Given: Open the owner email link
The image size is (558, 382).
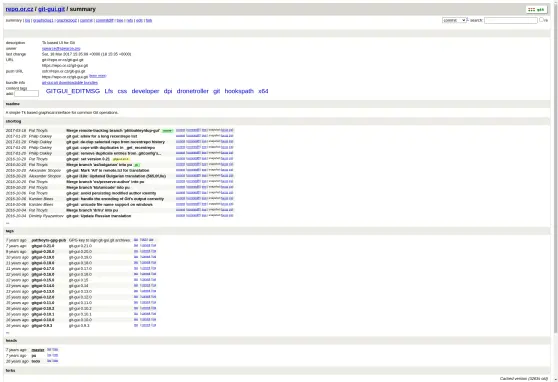Looking at the screenshot, I should (61, 48).
